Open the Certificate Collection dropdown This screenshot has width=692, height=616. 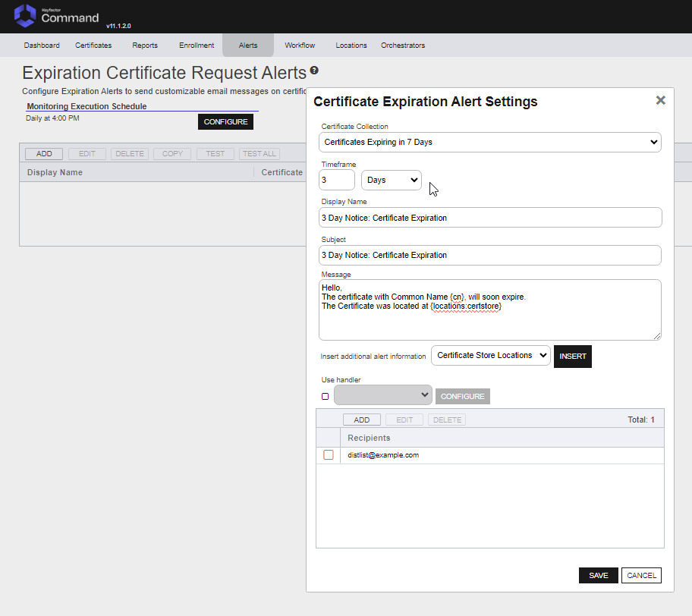pyautogui.click(x=489, y=142)
